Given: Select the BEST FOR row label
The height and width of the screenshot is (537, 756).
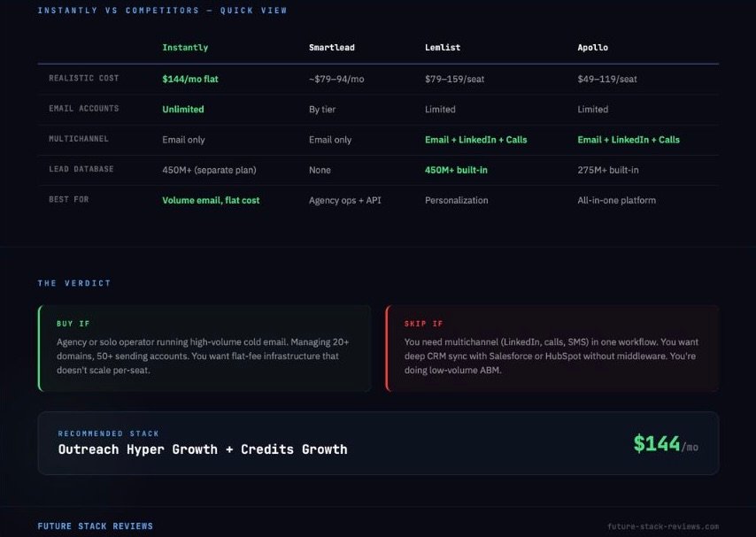Looking at the screenshot, I should click(66, 200).
